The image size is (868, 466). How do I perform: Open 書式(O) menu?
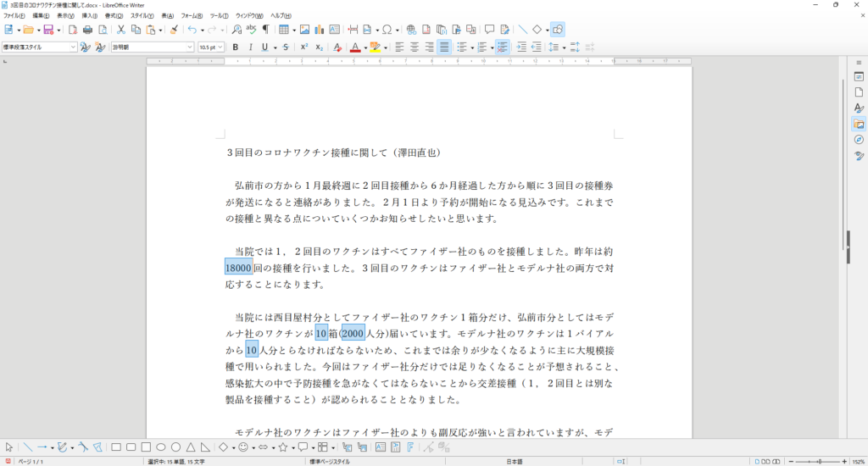point(114,16)
